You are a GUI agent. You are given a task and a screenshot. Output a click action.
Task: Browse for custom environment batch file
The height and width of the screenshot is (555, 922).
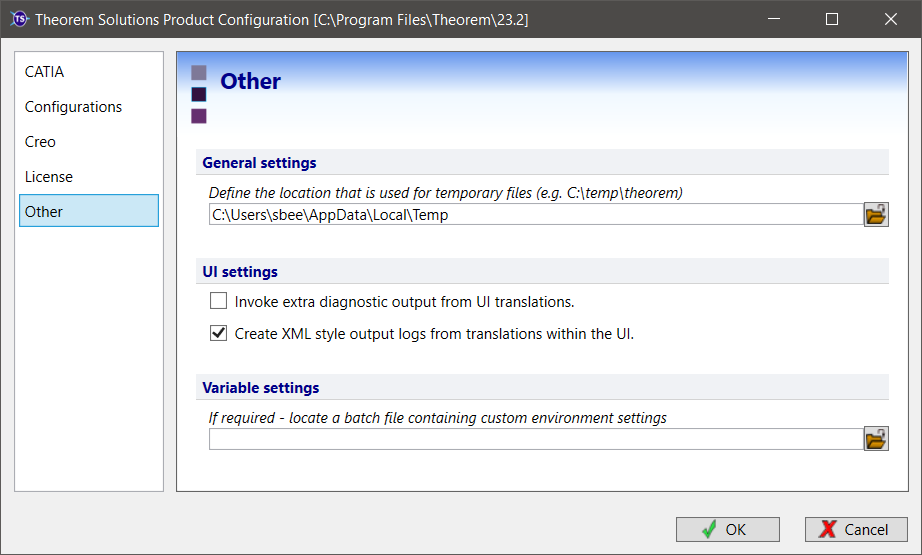point(876,439)
